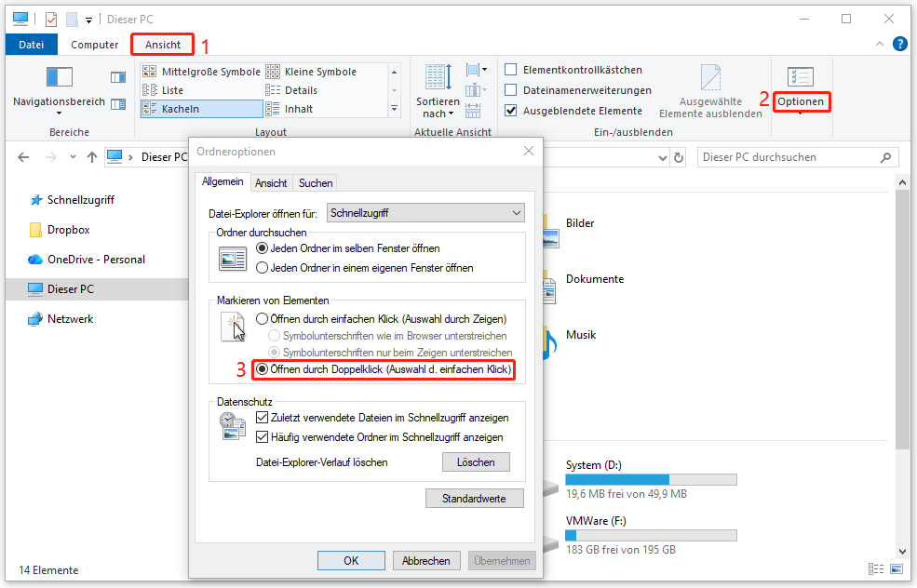Image resolution: width=917 pixels, height=588 pixels.
Task: Select Jeden Ordner im selben Fenster öffnen
Action: tap(262, 248)
